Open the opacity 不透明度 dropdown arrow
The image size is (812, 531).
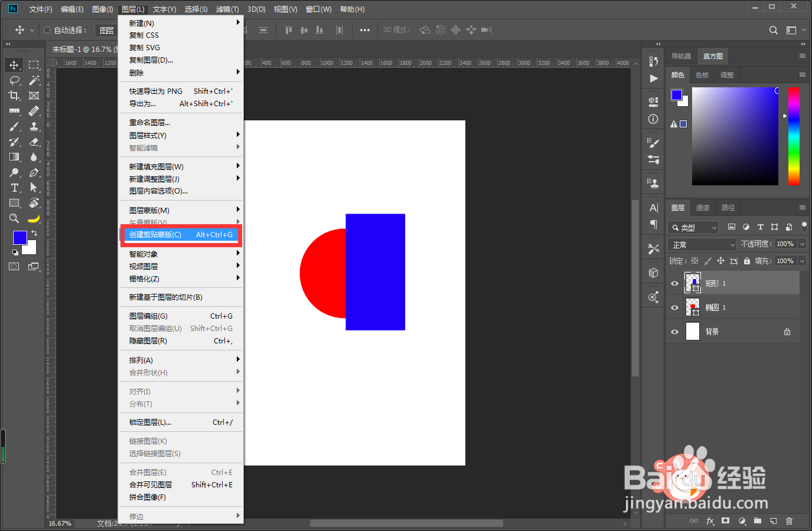pos(802,244)
